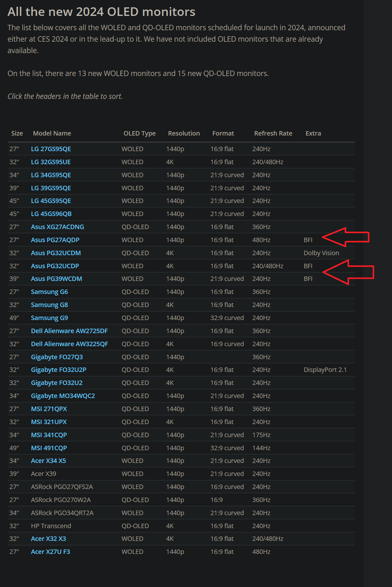
Task: Click the 49" size cell in MSI 491CQP row
Action: pos(14,448)
